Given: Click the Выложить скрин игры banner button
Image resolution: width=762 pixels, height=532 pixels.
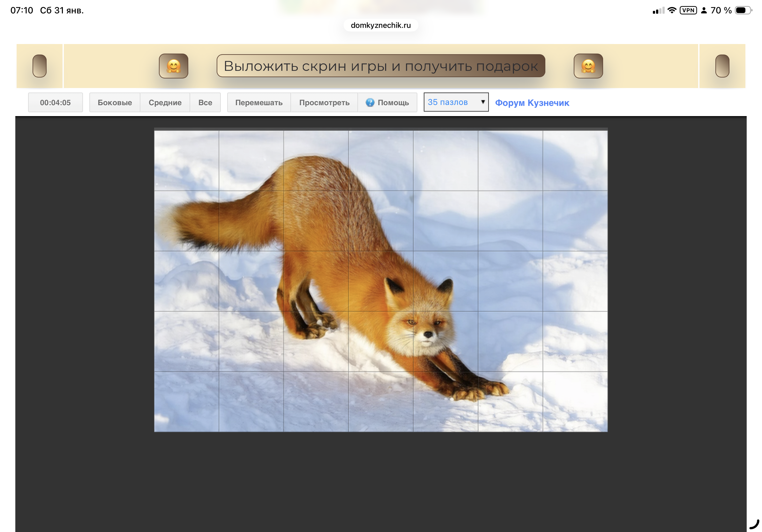Looking at the screenshot, I should tap(381, 66).
